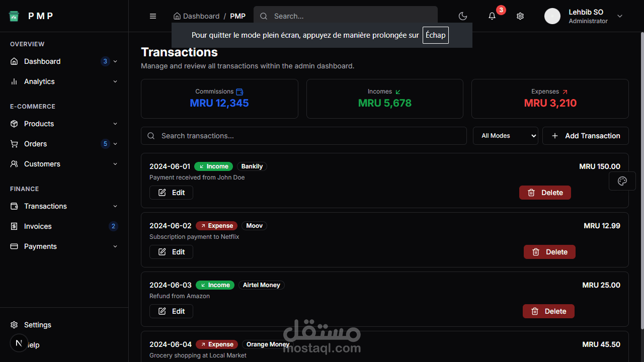
Task: Open the All Modes filter dropdown
Action: pos(506,136)
